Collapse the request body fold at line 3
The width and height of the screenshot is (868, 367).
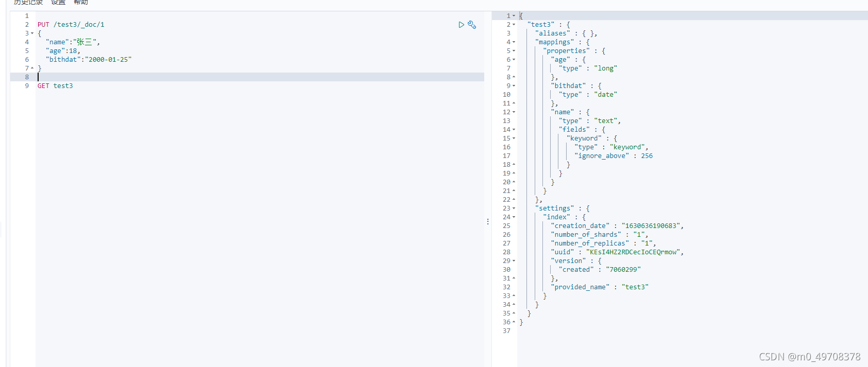click(32, 33)
